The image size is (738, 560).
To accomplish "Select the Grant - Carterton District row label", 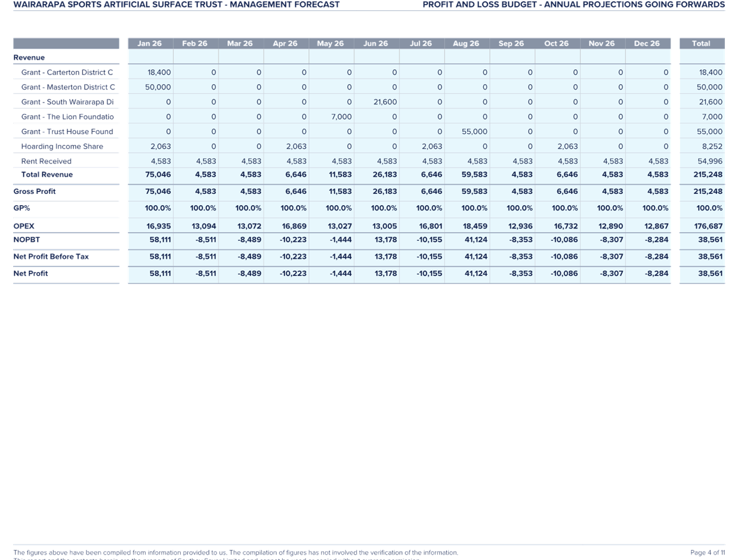I will 67,72.
